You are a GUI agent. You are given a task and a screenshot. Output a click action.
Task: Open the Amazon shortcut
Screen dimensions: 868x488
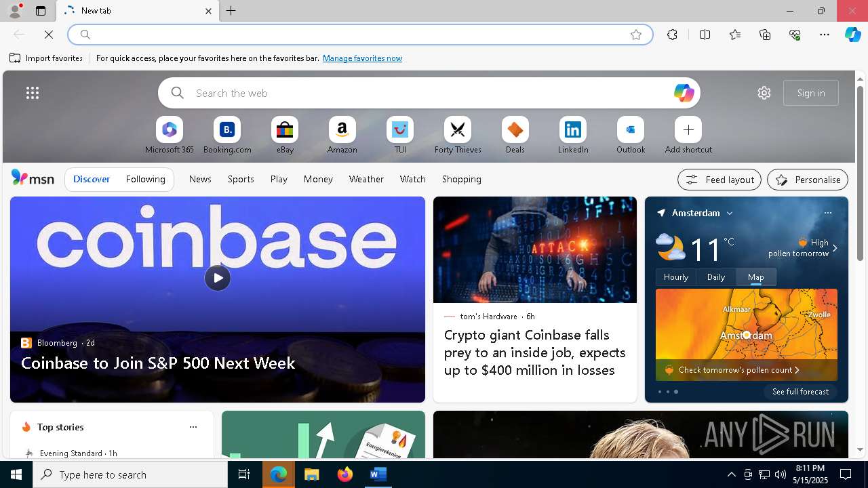(x=342, y=136)
